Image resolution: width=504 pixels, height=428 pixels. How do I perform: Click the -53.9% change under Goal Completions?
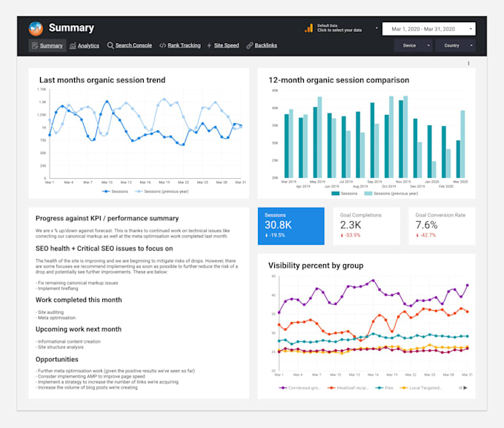tap(351, 235)
